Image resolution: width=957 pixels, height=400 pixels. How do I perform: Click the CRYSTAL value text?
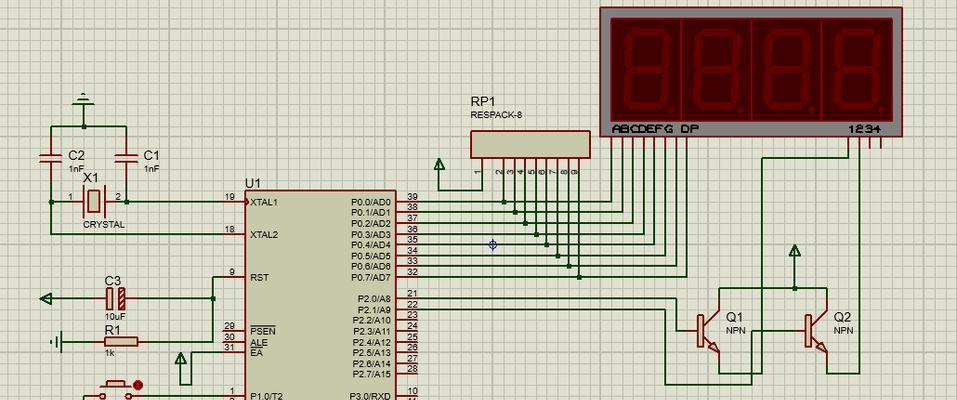pos(104,225)
